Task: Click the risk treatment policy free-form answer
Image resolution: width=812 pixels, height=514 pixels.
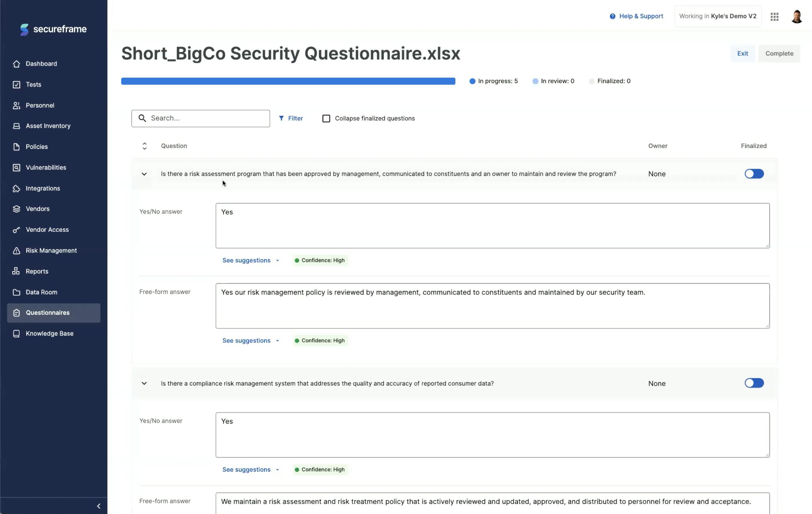Action: (493, 503)
